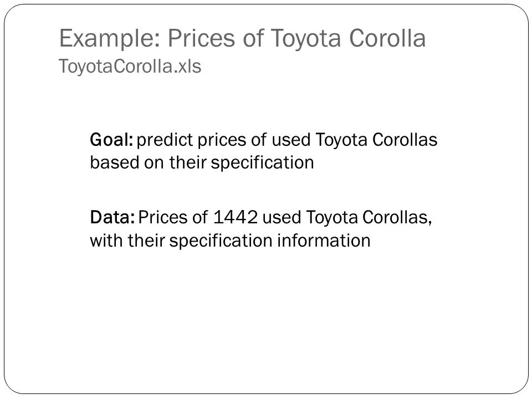Click the word 'Toyota' in the title
The height and width of the screenshot is (399, 532).
tap(305, 38)
